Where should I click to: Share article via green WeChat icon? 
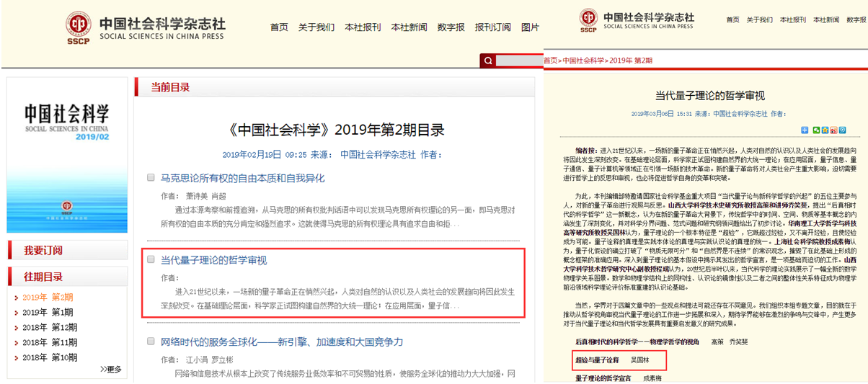coord(816,130)
